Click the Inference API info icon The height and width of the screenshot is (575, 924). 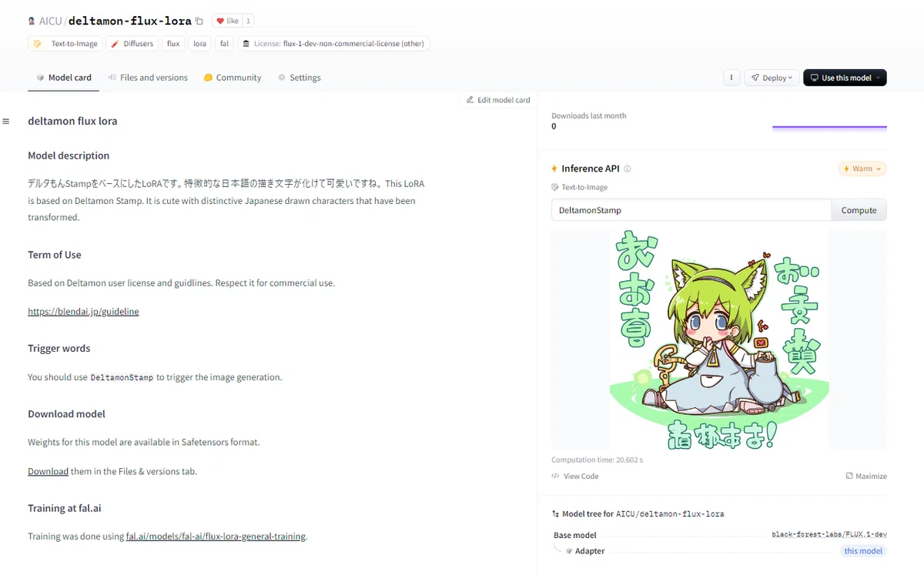click(628, 169)
